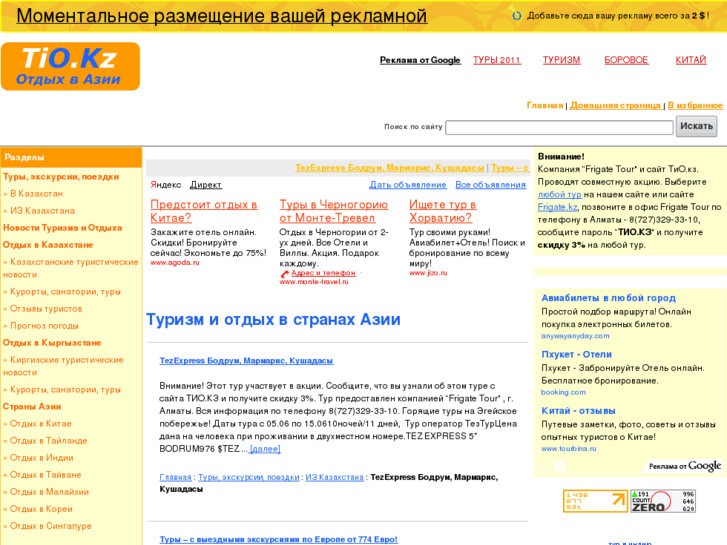Open Туры, экскурсии, поездки section
The width and height of the screenshot is (727, 545).
(61, 177)
